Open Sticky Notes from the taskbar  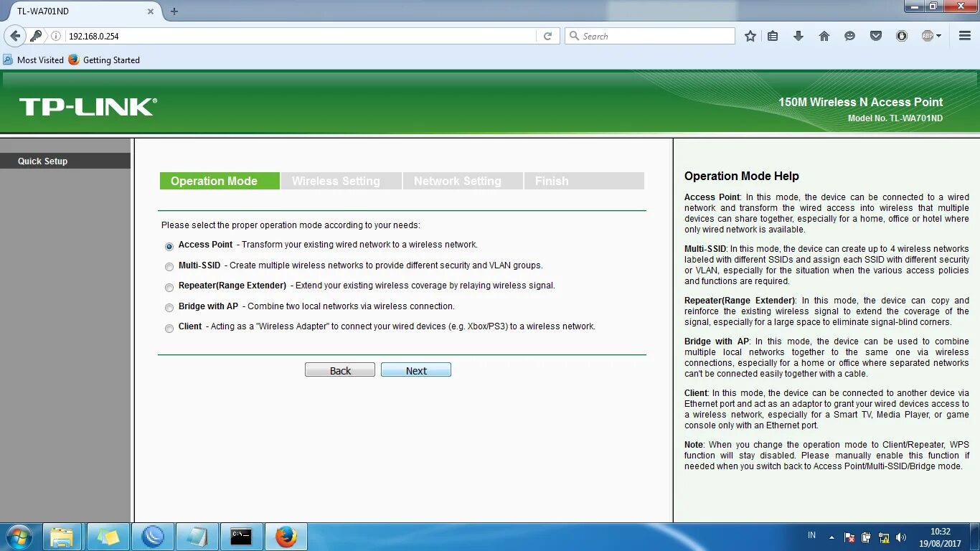[x=108, y=537]
